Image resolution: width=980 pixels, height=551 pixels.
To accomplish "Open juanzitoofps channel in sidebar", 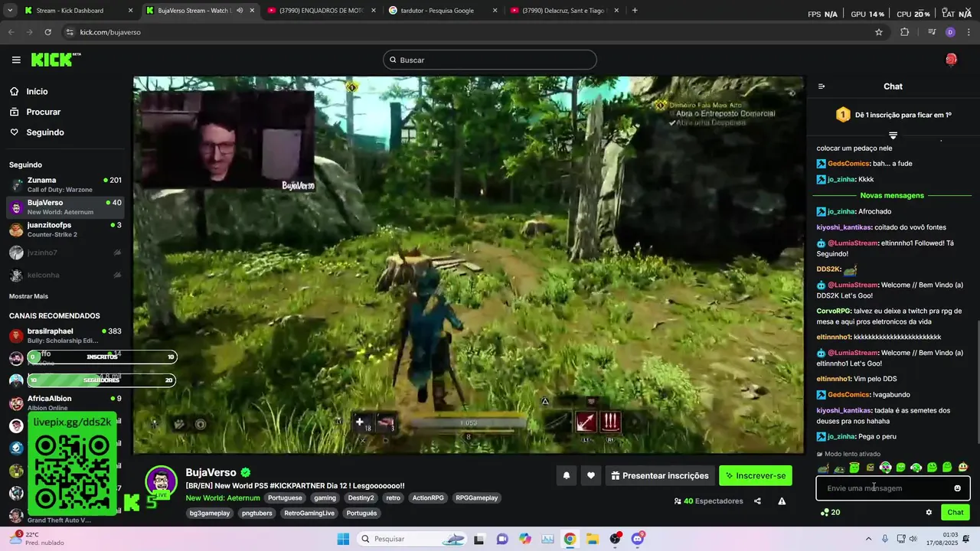I will [66, 230].
